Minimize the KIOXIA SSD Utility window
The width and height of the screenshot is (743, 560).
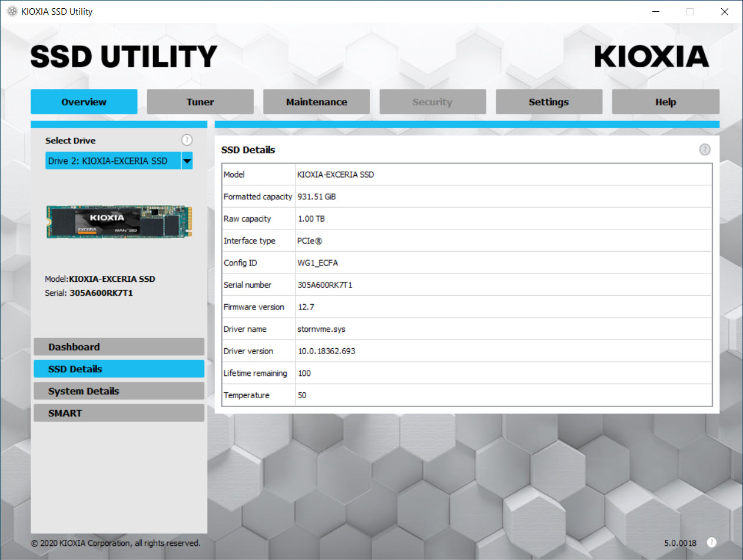click(x=656, y=11)
